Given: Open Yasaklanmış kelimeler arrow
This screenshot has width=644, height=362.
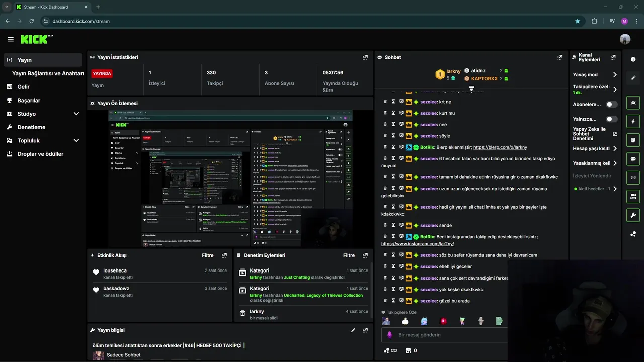Looking at the screenshot, I should (x=615, y=163).
